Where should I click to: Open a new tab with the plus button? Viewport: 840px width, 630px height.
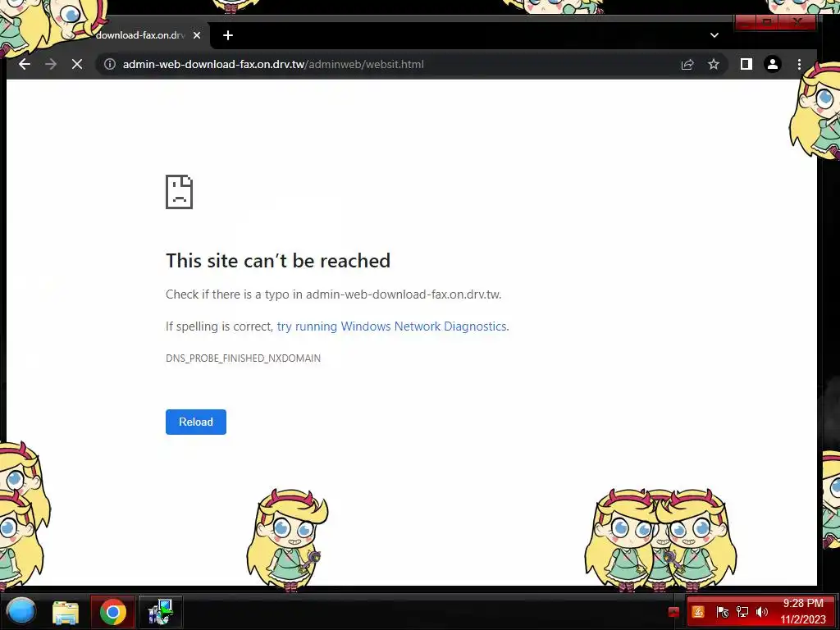tap(228, 35)
